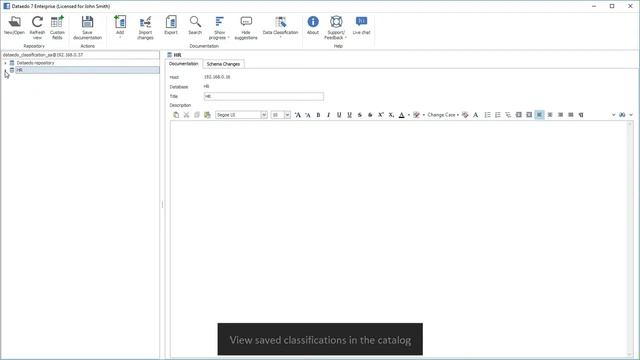Switch to the Documentation tab

pyautogui.click(x=184, y=64)
